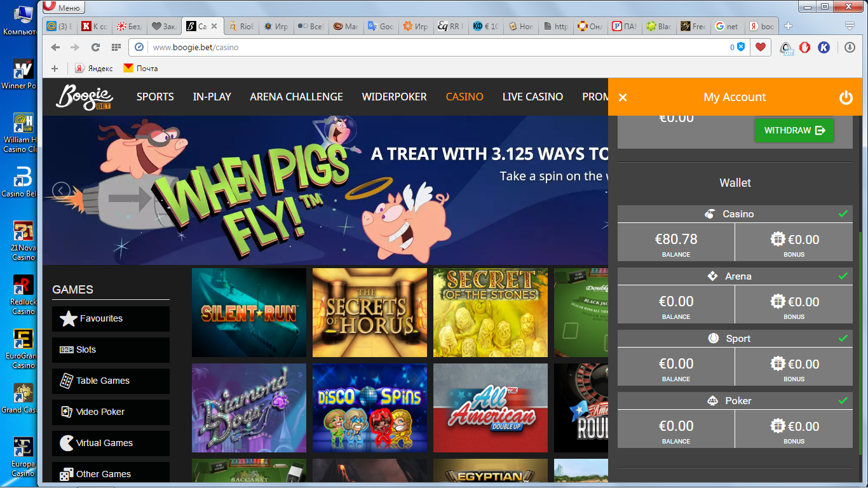Open the WIDERPOKER menu item

click(395, 97)
